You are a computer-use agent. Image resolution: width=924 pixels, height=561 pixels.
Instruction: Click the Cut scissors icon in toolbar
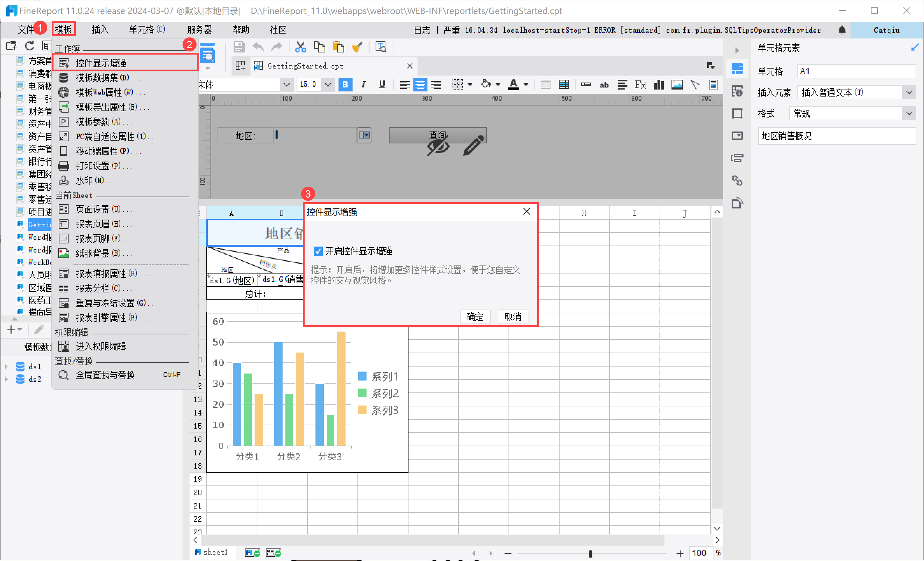click(x=300, y=47)
